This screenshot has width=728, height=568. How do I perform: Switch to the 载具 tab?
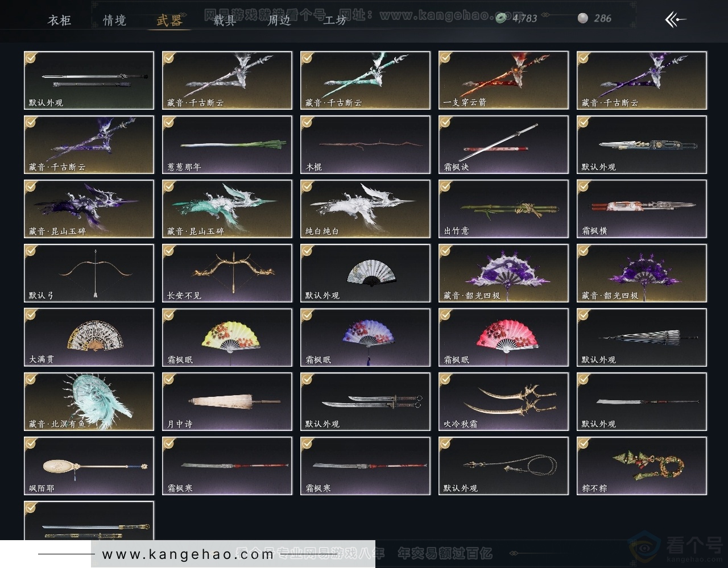pyautogui.click(x=225, y=20)
